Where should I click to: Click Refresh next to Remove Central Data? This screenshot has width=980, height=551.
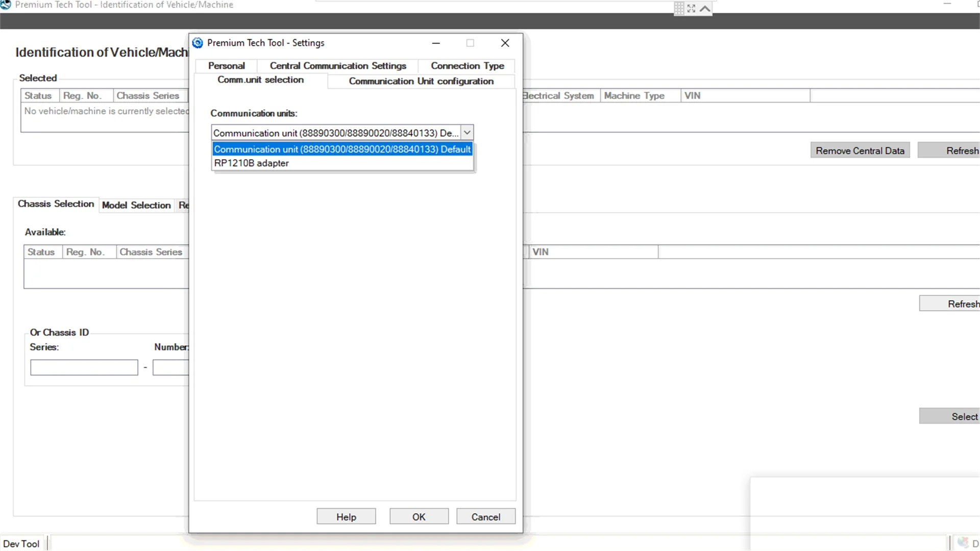point(949,151)
